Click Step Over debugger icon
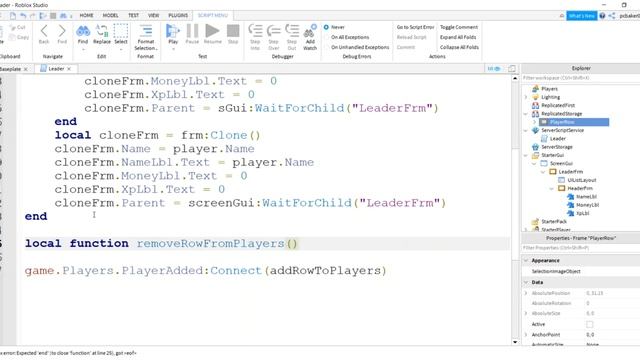Image resolution: width=640 pixels, height=360 pixels. pos(273,31)
